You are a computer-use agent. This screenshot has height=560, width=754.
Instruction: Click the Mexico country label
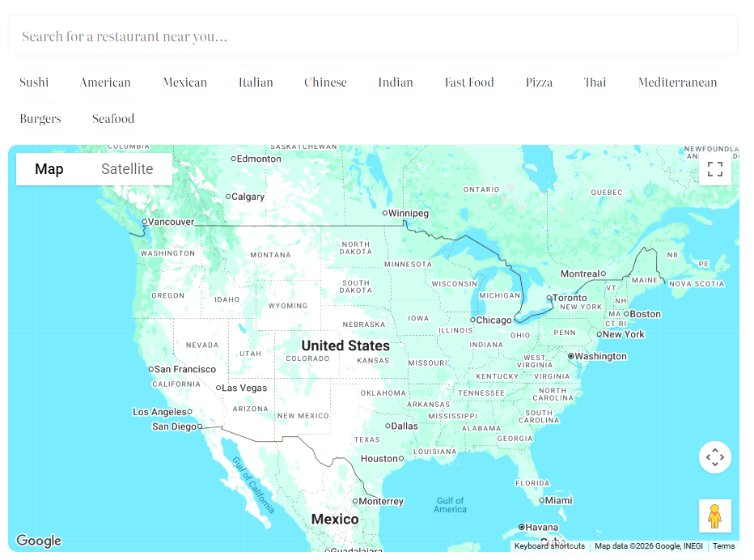coord(335,519)
